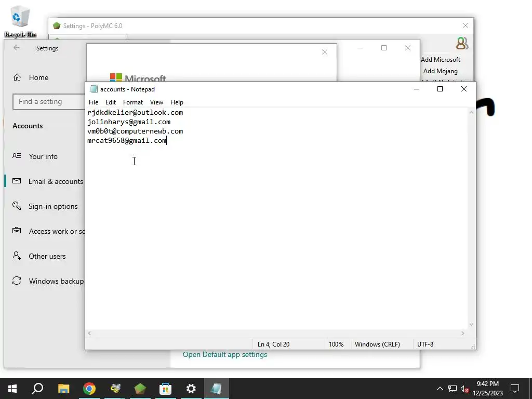532x399 pixels.
Task: Open Home in Settings sidebar
Action: coord(38,77)
